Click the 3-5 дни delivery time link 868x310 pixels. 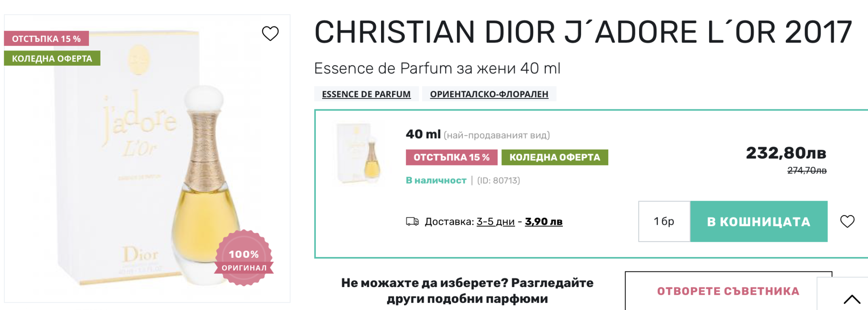(x=495, y=221)
